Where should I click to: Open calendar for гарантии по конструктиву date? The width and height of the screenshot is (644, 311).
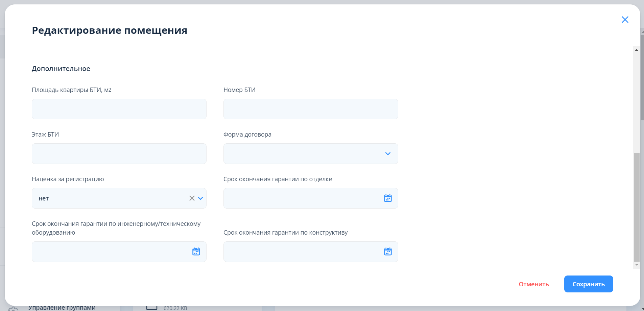pyautogui.click(x=388, y=252)
